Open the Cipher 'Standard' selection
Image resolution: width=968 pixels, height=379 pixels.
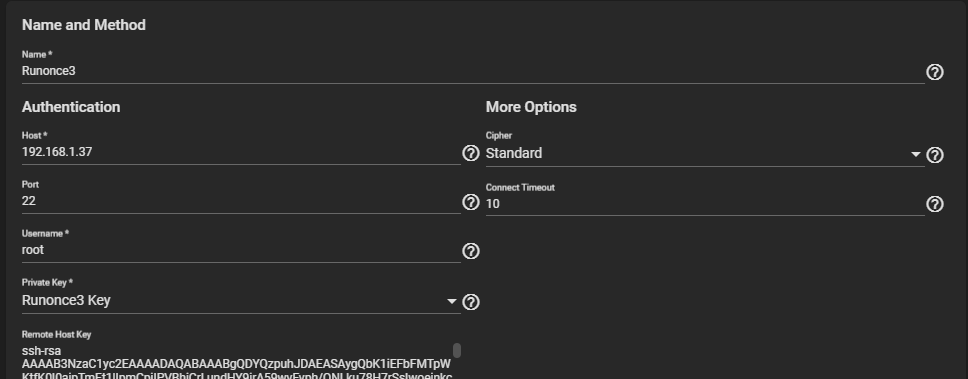click(x=705, y=154)
